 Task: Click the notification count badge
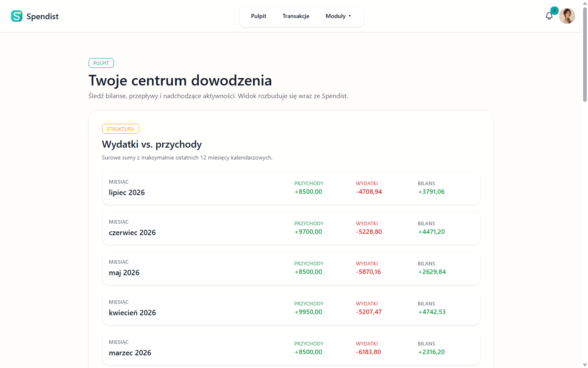[x=554, y=11]
